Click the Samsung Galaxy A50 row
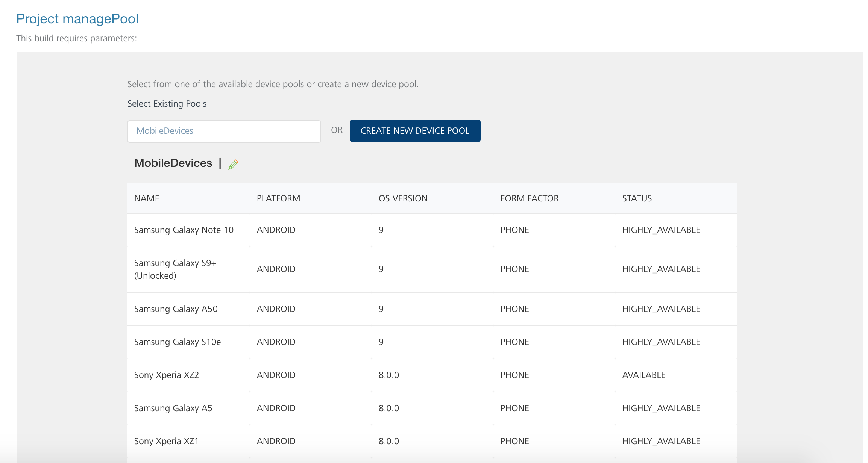 click(x=176, y=309)
